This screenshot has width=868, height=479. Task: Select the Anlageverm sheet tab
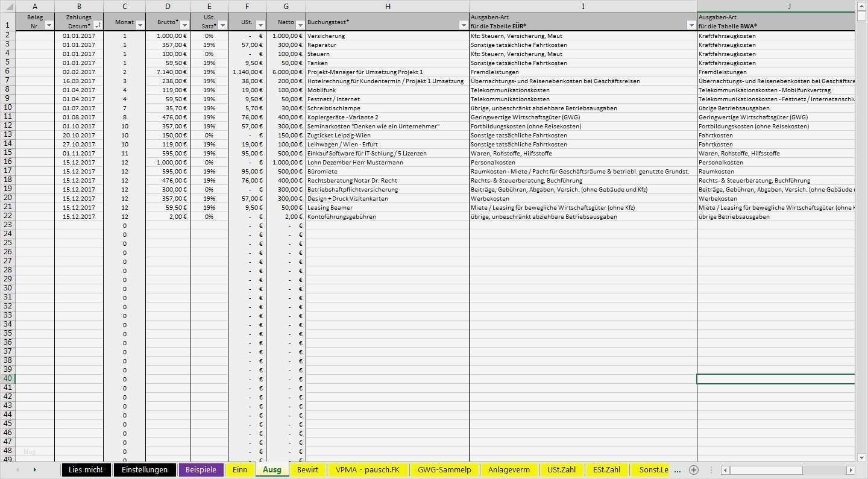coord(509,469)
